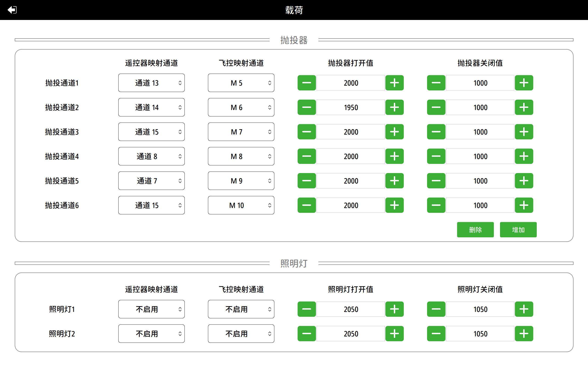The image size is (588, 367).
Task: Decrease 抛投通道1 open value with minus
Action: (307, 83)
